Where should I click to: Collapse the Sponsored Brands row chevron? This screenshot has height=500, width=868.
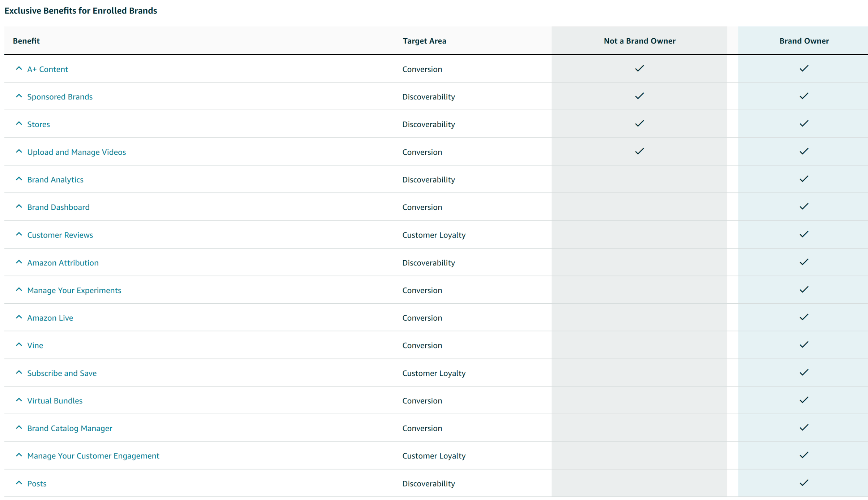tap(19, 96)
